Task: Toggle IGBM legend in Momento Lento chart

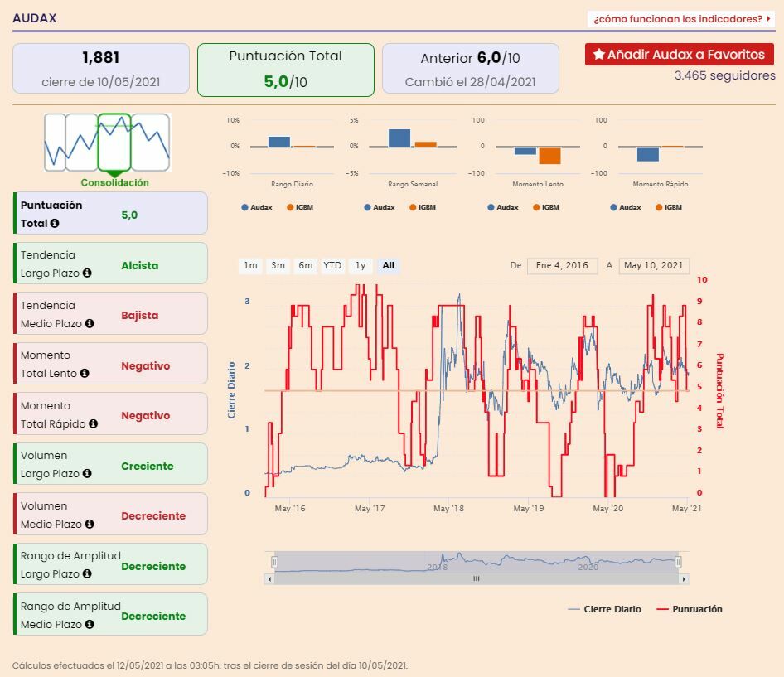Action: (x=546, y=207)
